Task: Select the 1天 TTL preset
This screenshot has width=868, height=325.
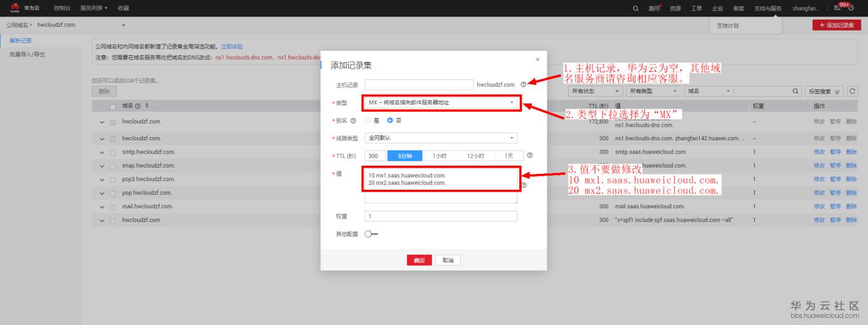Action: click(508, 156)
